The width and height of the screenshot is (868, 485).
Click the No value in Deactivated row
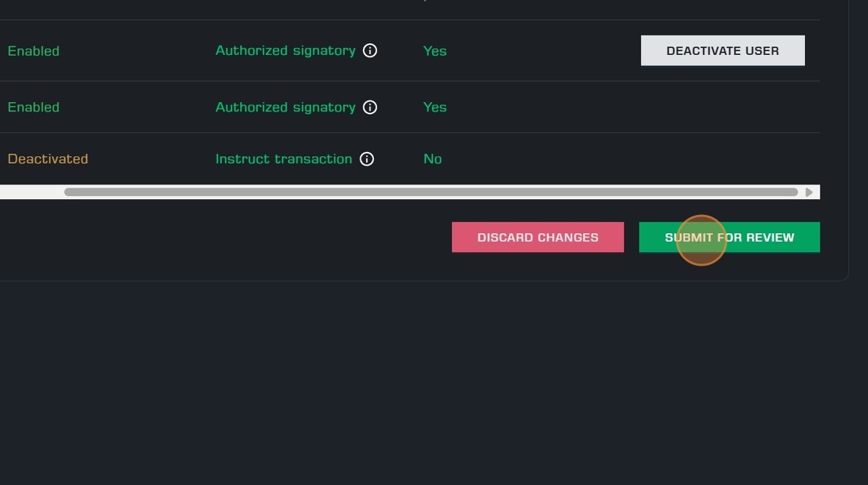click(433, 159)
